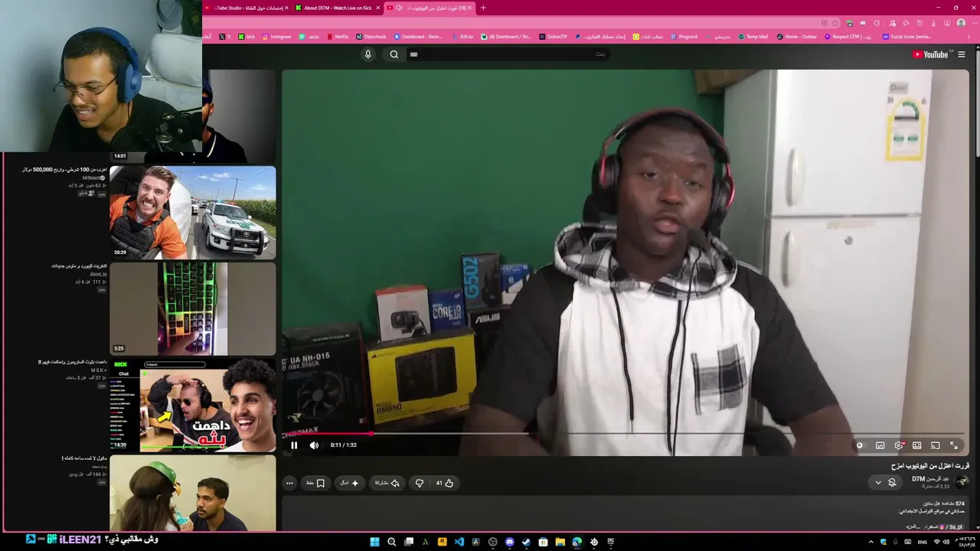980x551 pixels.
Task: Open File Explorer from taskbar
Action: 560,542
